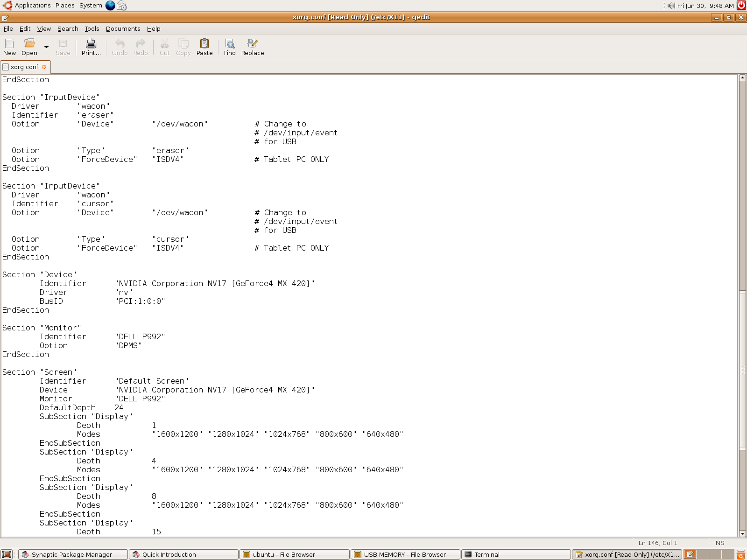Click the Driver value "nv"
747x560 pixels.
pyautogui.click(x=124, y=292)
